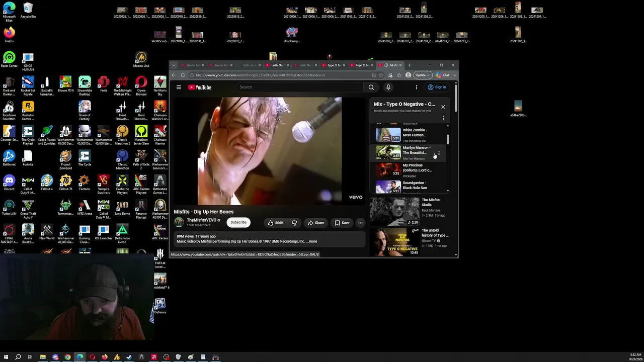Reload the YouTube page
Image resolution: width=644 pixels, height=362 pixels.
point(183,75)
